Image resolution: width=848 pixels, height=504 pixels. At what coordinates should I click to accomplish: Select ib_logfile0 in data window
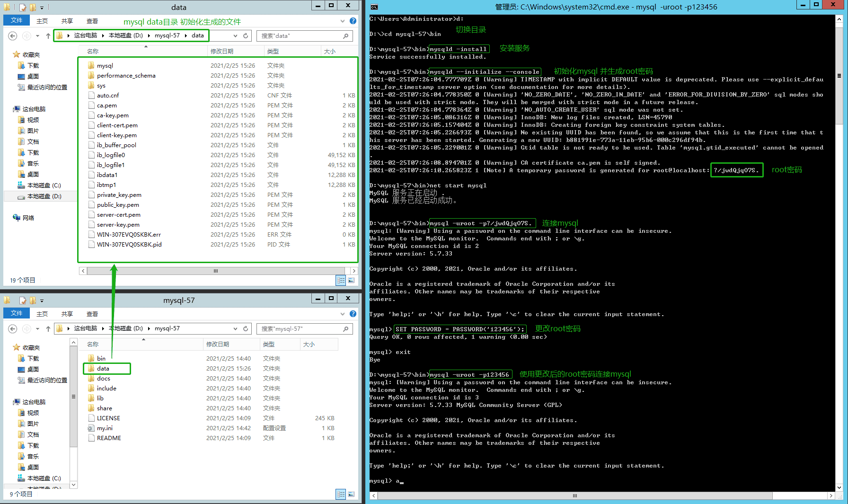click(x=106, y=155)
